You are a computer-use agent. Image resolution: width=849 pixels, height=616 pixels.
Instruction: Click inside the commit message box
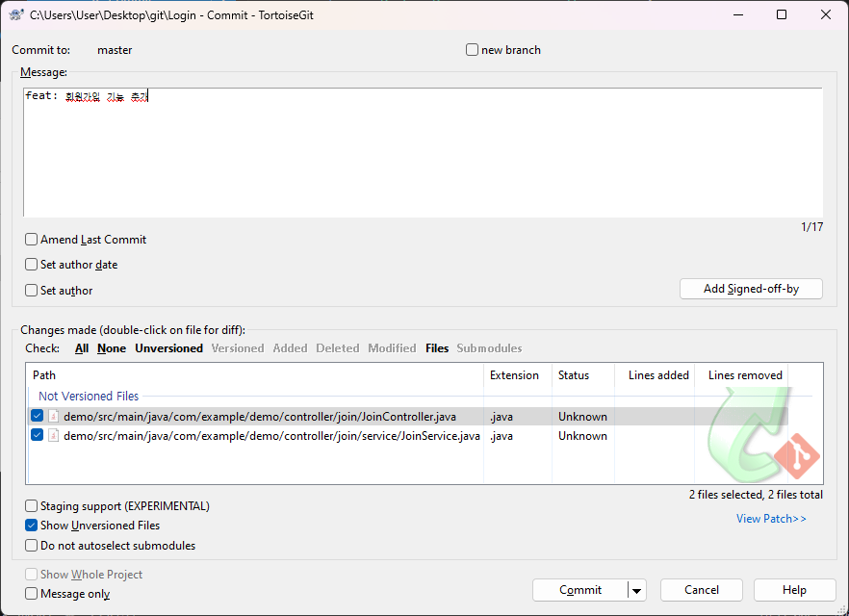423,152
